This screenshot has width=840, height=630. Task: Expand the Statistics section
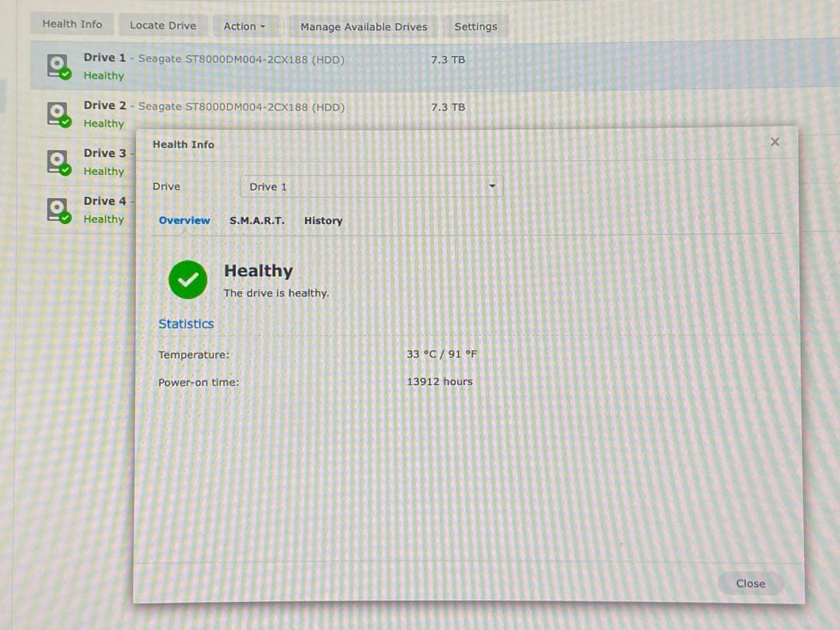pos(186,324)
